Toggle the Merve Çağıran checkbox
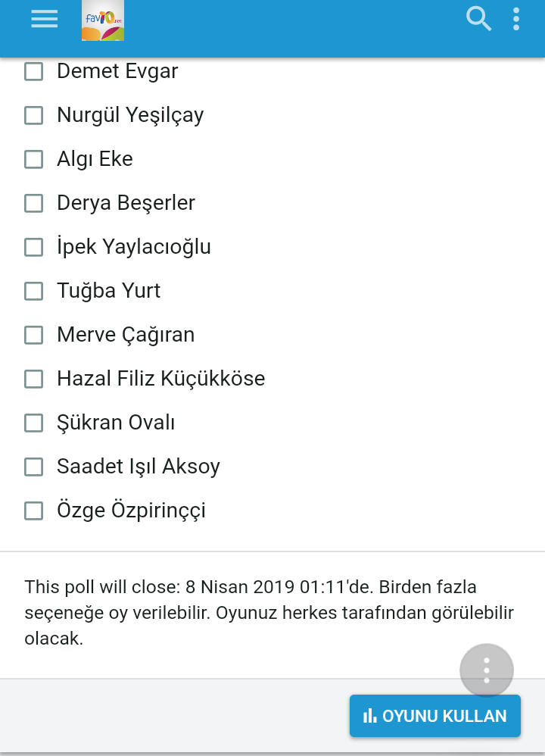The image size is (545, 756). (x=34, y=336)
